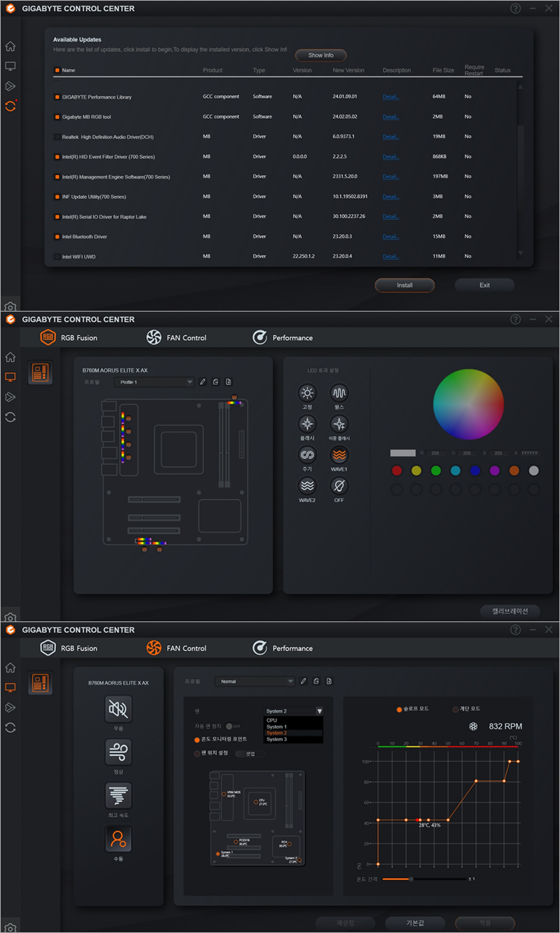Select 무음 silent fan mode icon

(118, 709)
